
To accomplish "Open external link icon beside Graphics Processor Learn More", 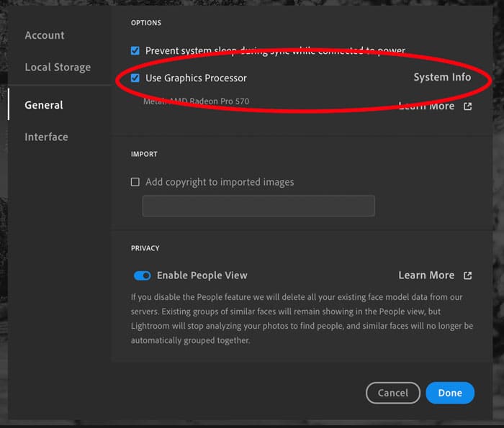I will (x=468, y=106).
